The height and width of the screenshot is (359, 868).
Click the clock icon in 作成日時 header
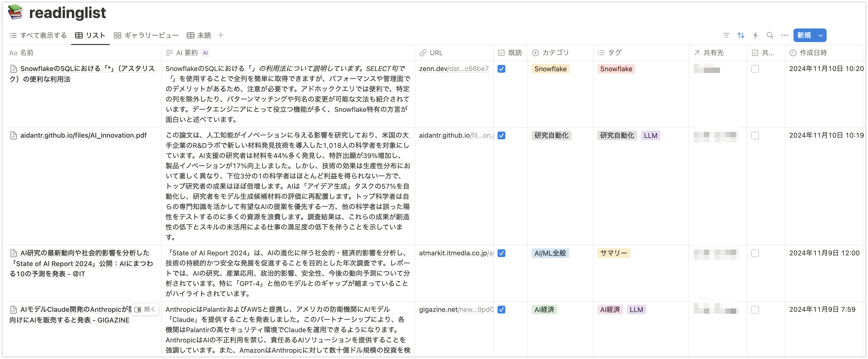coord(793,53)
